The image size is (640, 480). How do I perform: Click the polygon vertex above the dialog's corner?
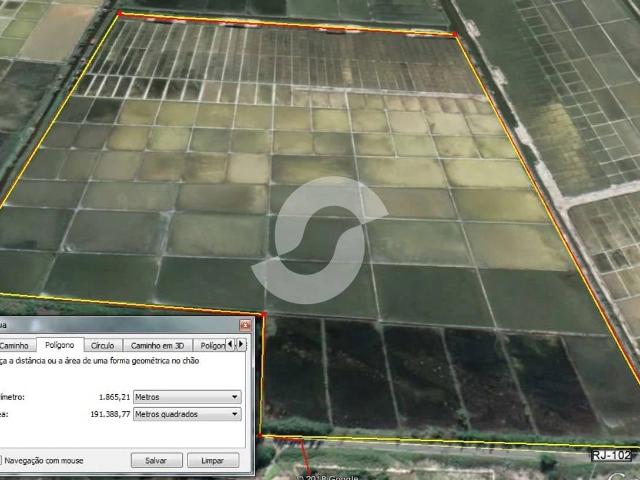264,314
